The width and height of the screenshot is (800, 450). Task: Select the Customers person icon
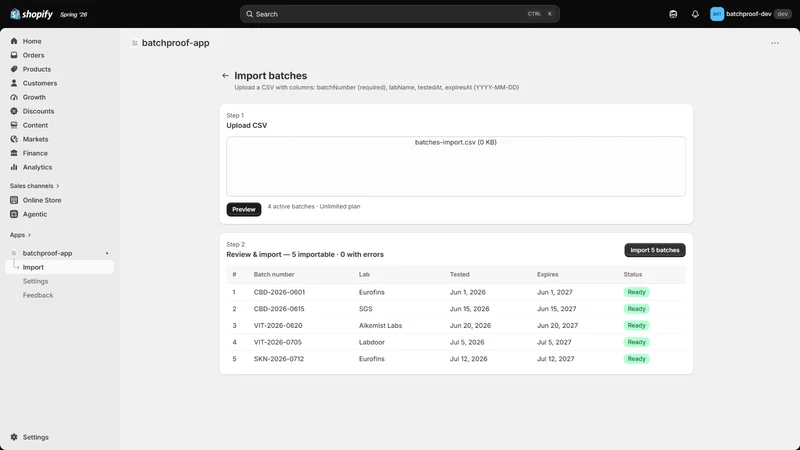[14, 83]
